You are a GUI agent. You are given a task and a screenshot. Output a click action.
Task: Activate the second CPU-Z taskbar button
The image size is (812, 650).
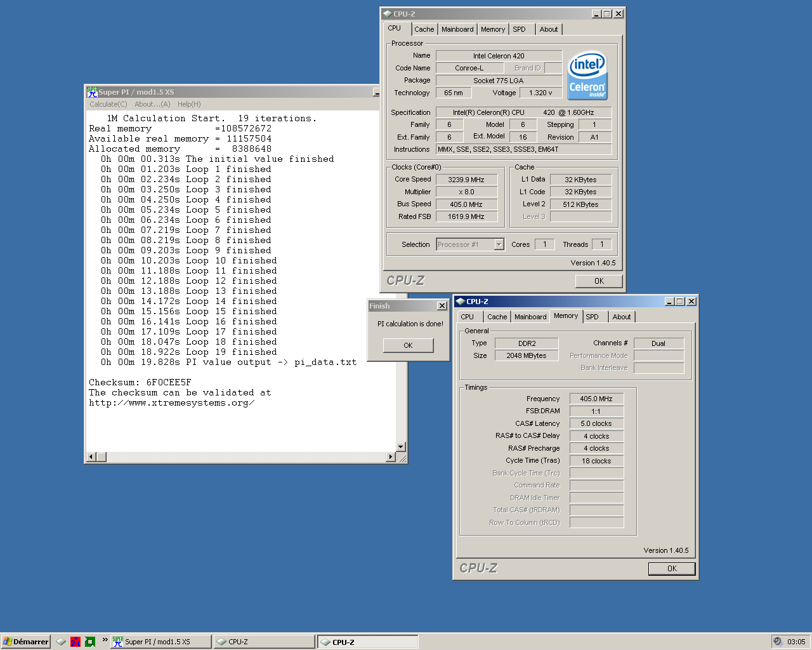point(368,642)
